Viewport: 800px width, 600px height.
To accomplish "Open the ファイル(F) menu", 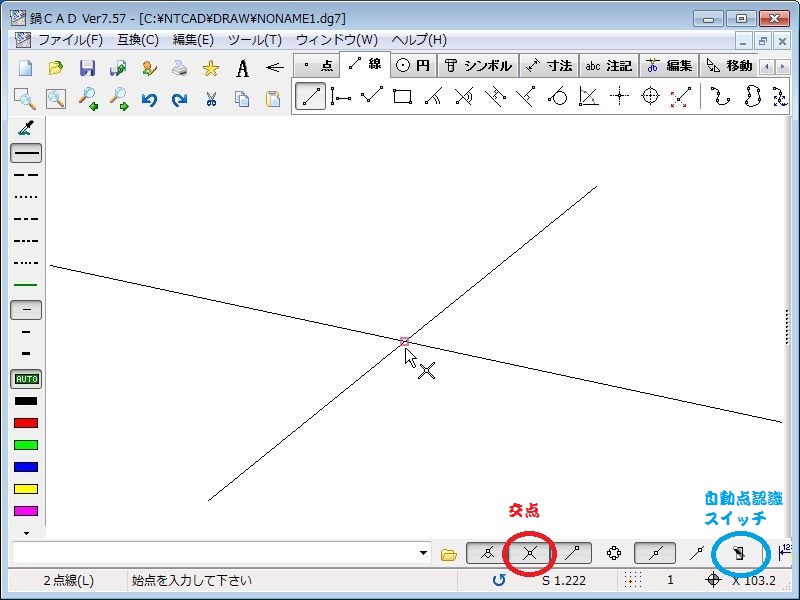I will click(x=70, y=40).
